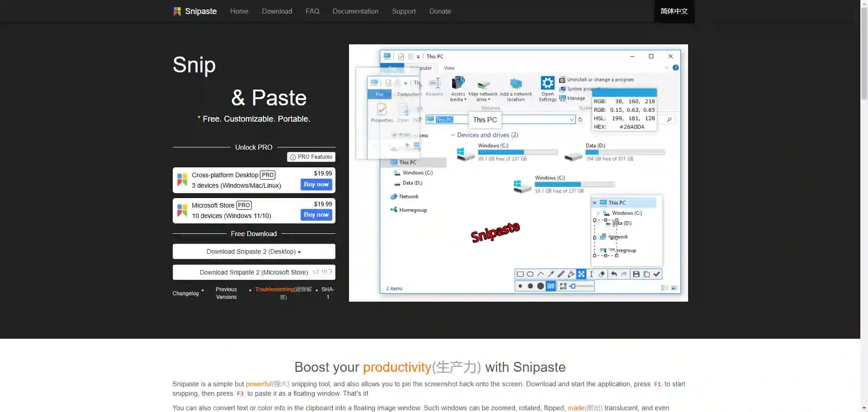Open the FAQ nav item
Viewport: 868px width, 412px height.
click(x=312, y=11)
